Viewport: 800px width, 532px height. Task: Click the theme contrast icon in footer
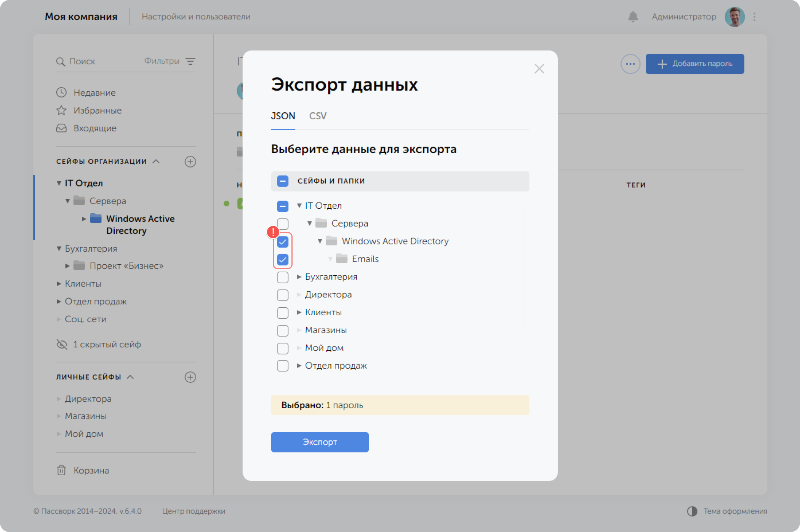pyautogui.click(x=692, y=511)
